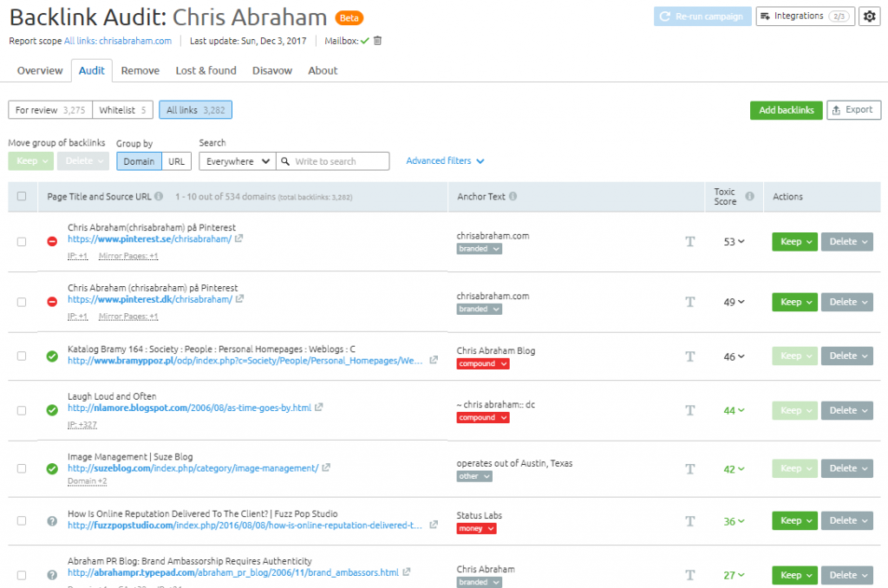Click the T text icon for bramyppoz.pl row
This screenshot has width=888, height=588.
(690, 356)
